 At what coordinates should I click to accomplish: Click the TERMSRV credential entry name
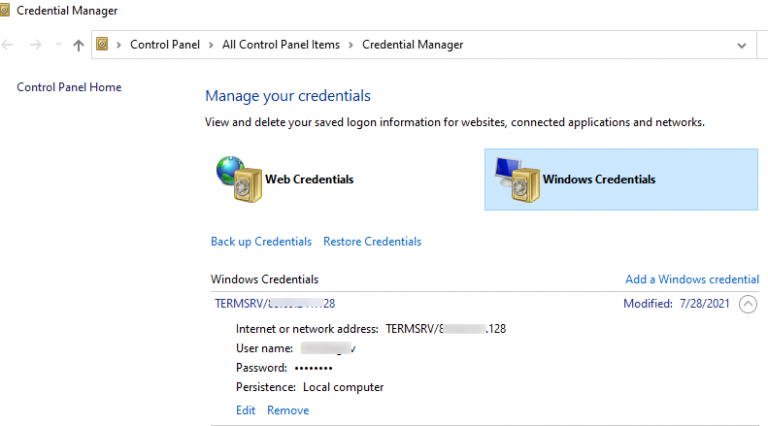pos(275,304)
